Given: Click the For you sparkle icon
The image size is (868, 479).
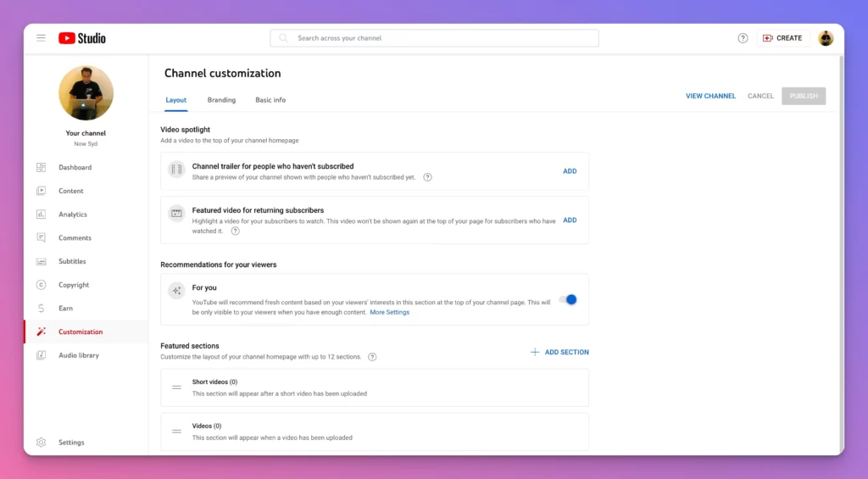Looking at the screenshot, I should (176, 291).
